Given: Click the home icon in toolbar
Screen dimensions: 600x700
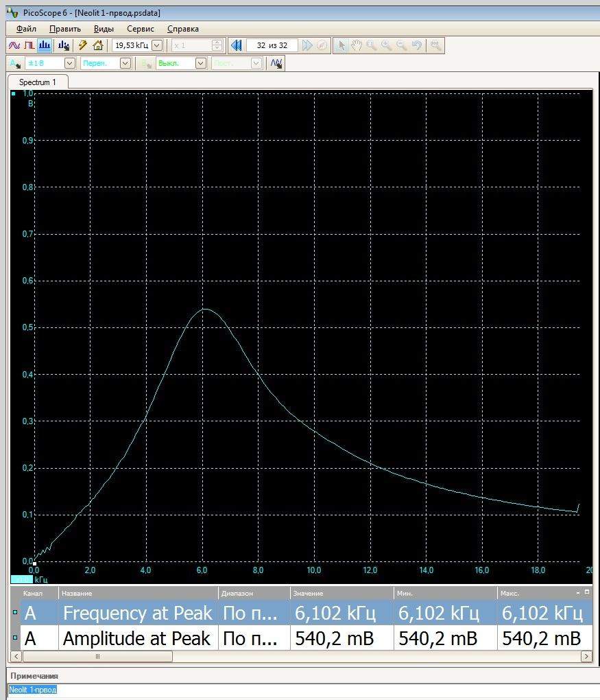Looking at the screenshot, I should (98, 45).
